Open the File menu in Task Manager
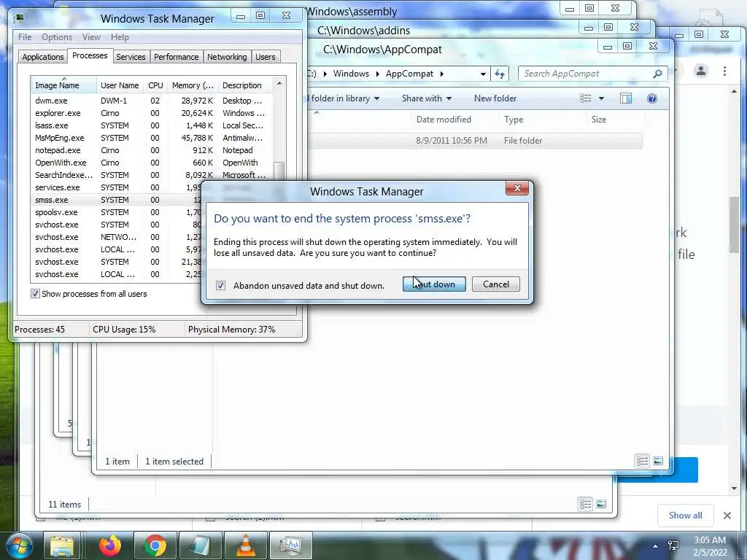 25,37
